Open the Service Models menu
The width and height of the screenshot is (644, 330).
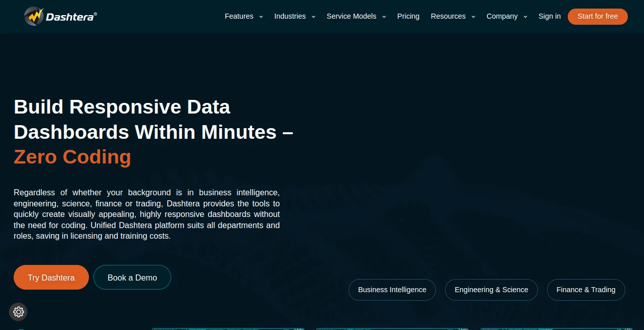352,16
